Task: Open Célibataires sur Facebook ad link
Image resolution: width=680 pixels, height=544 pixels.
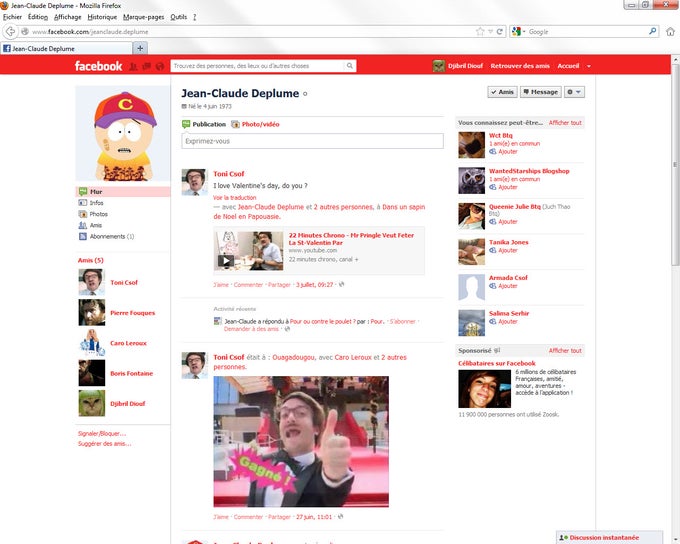Action: coord(497,364)
